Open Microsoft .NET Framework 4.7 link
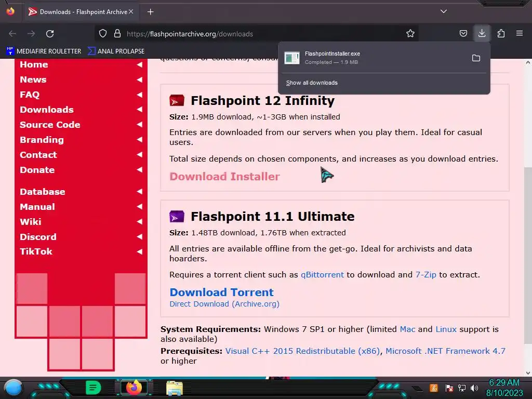This screenshot has height=399, width=532. [x=445, y=351]
